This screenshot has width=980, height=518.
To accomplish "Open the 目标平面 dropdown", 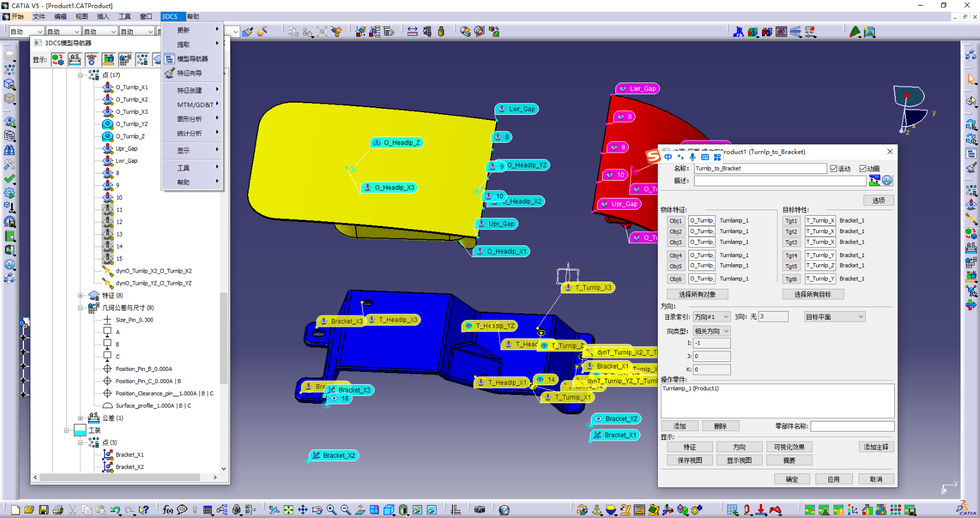I will [x=835, y=317].
